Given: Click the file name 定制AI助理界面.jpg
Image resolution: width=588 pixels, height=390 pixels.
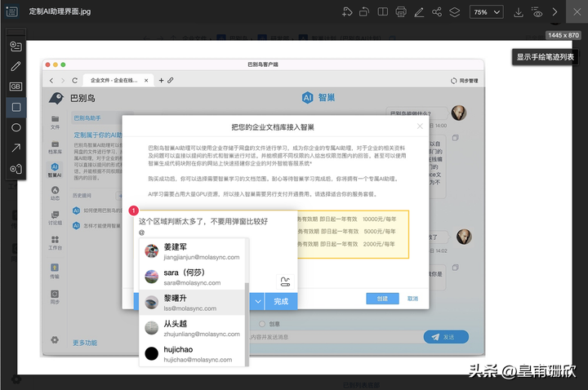Looking at the screenshot, I should click(x=60, y=11).
